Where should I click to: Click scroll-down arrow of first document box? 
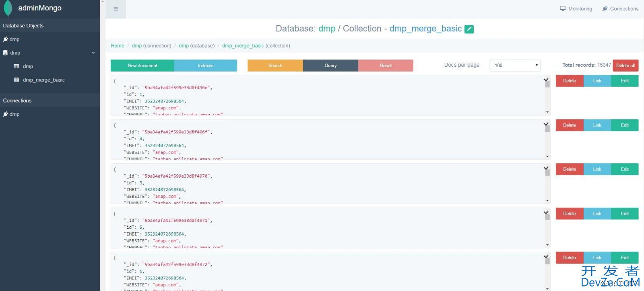point(547,112)
